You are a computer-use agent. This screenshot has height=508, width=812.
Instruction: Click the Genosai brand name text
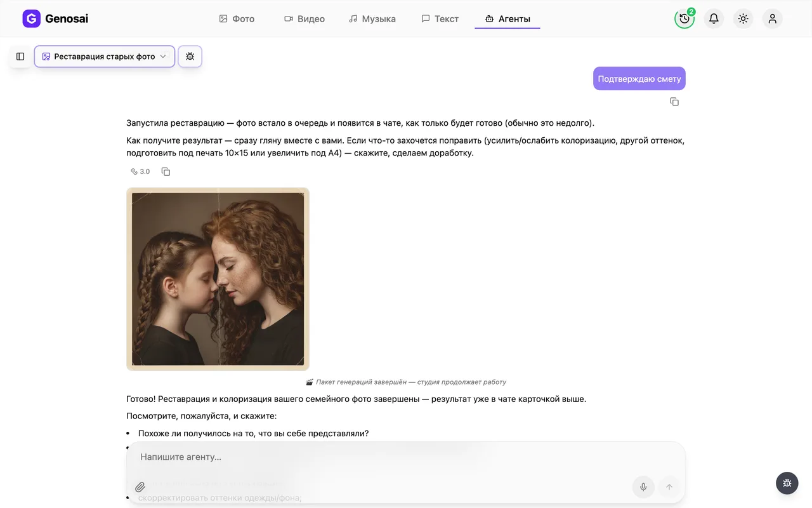pos(67,19)
